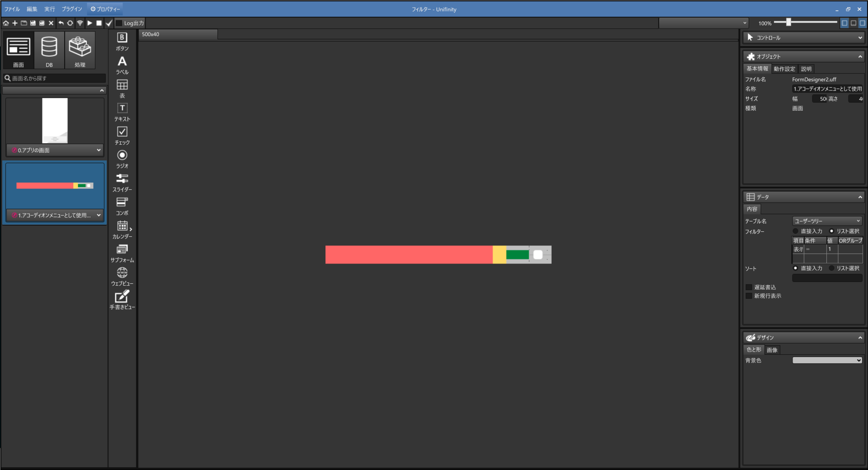Click the checkmark validate icon
The height and width of the screenshot is (470, 868).
(x=109, y=23)
